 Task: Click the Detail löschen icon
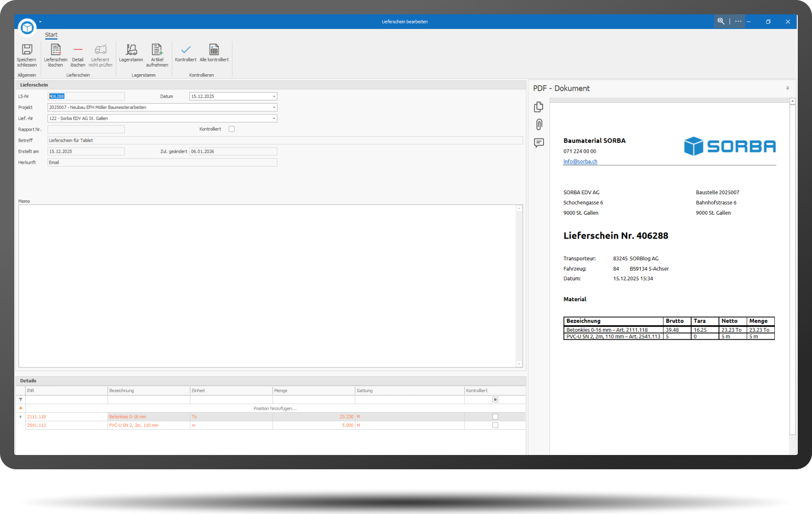click(x=78, y=50)
